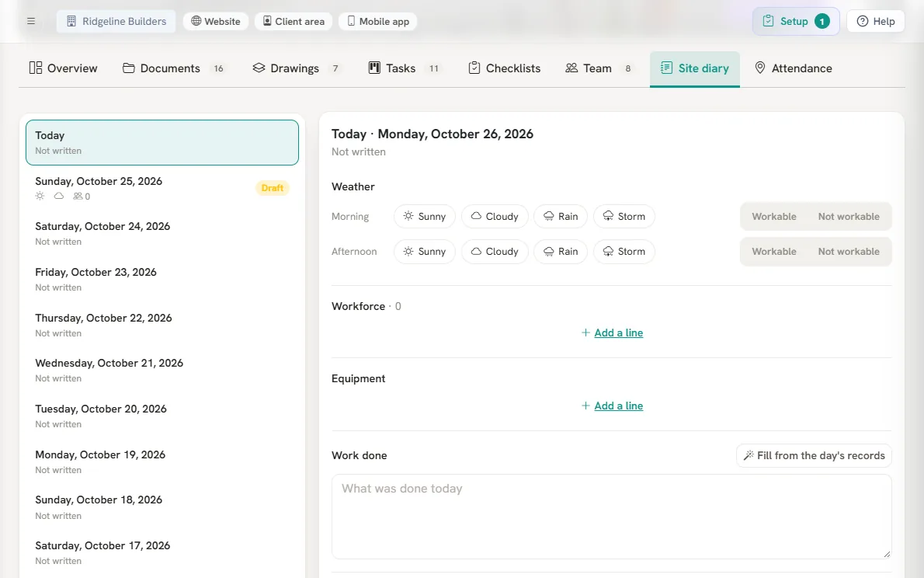Click the Draft badge on October 25
Viewport: 924px width, 578px height.
273,188
